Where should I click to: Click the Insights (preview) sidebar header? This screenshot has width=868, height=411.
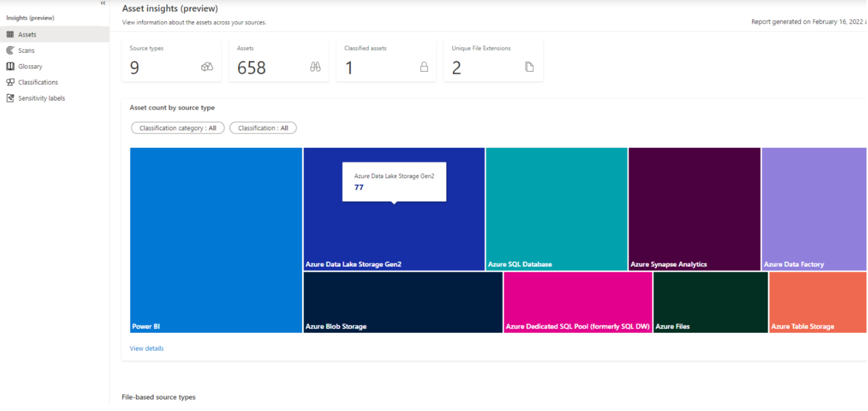(30, 18)
